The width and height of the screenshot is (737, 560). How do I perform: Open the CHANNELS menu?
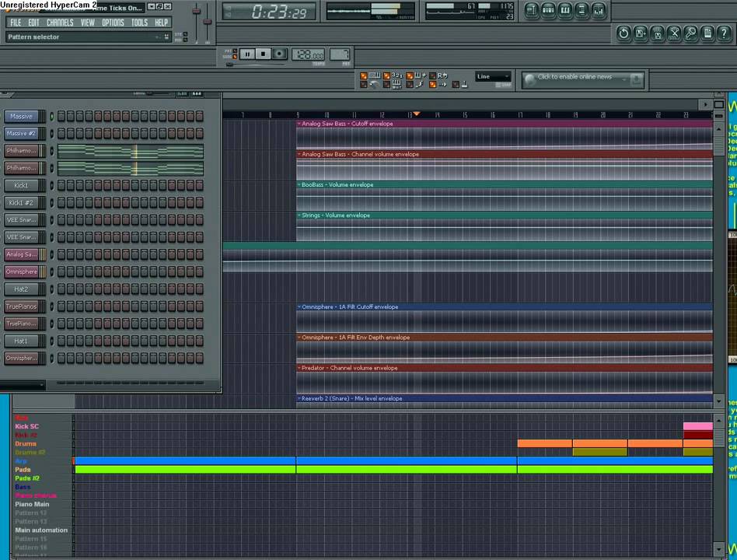click(x=60, y=23)
